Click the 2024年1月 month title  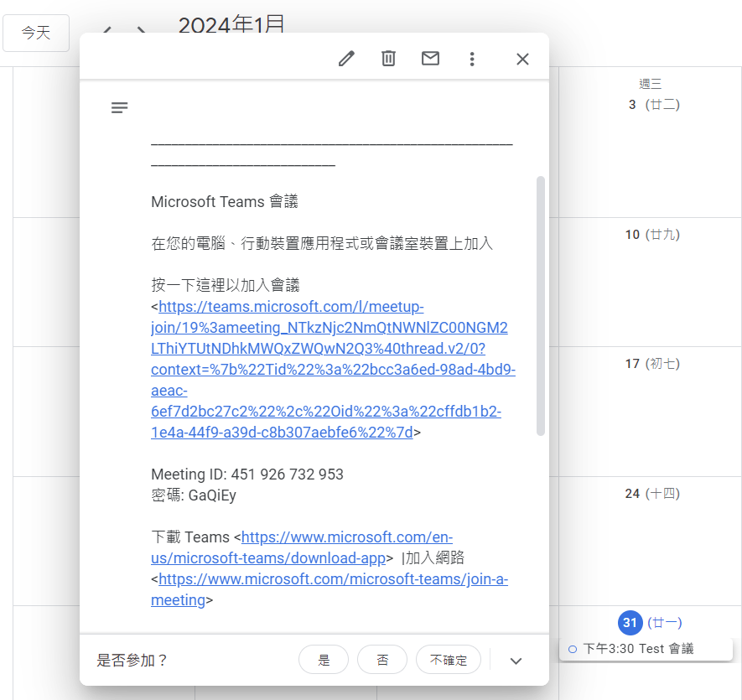[x=231, y=23]
